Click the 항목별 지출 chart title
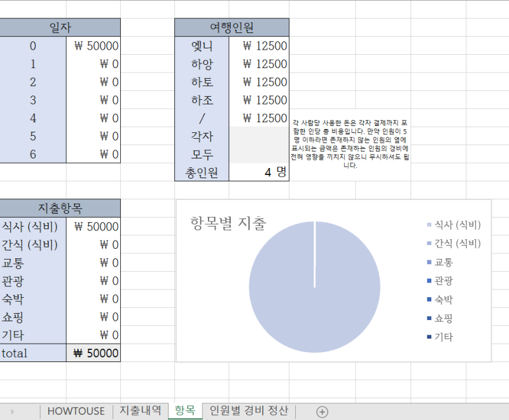The image size is (509, 420). [x=228, y=223]
